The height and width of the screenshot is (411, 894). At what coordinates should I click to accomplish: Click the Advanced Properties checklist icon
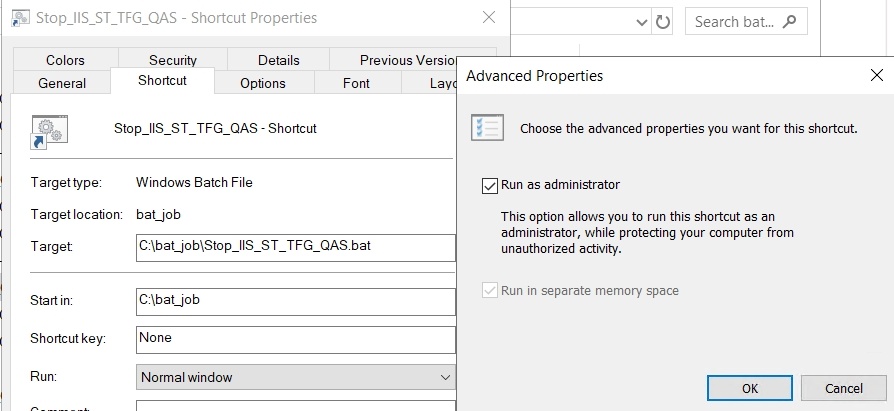pos(487,127)
